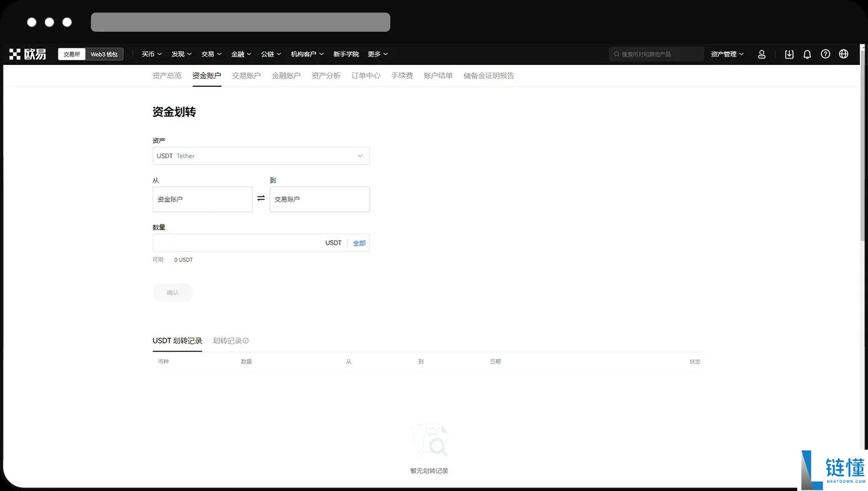Swap accounts using the exchange arrows icon
This screenshot has height=491, width=868.
[261, 198]
